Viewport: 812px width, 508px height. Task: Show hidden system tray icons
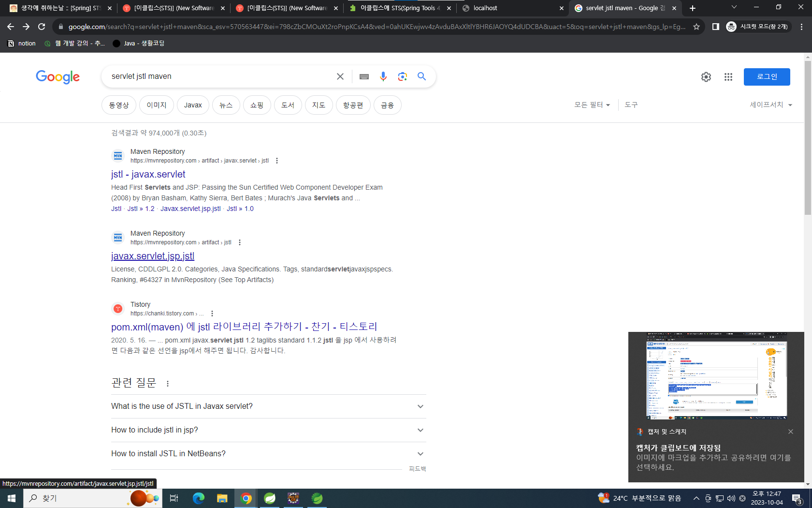tap(696, 498)
